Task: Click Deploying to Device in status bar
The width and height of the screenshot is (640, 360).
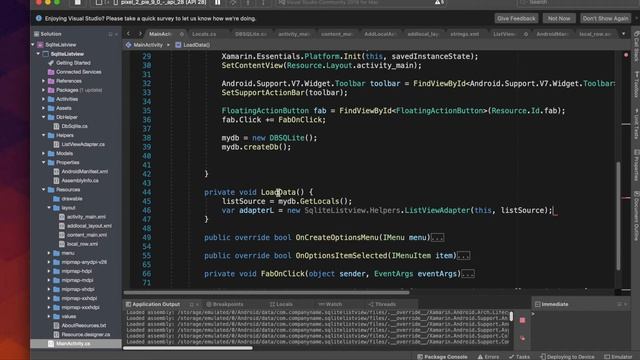Action: [567, 357]
